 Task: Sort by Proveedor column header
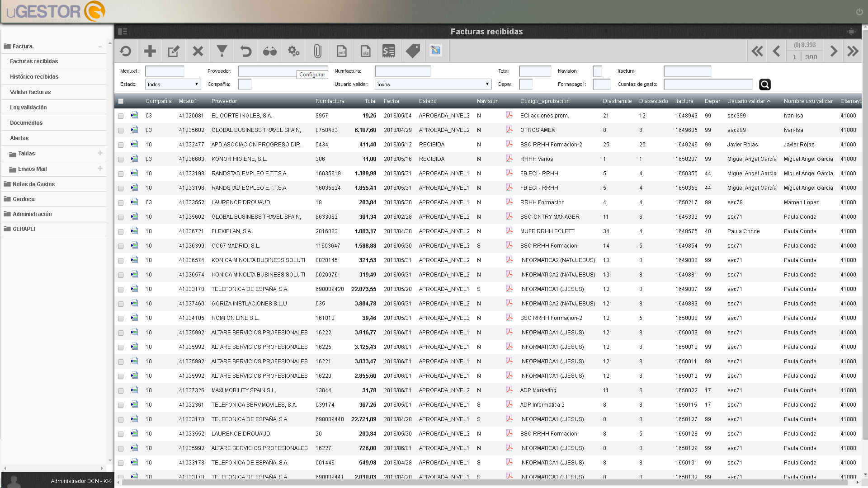click(224, 101)
